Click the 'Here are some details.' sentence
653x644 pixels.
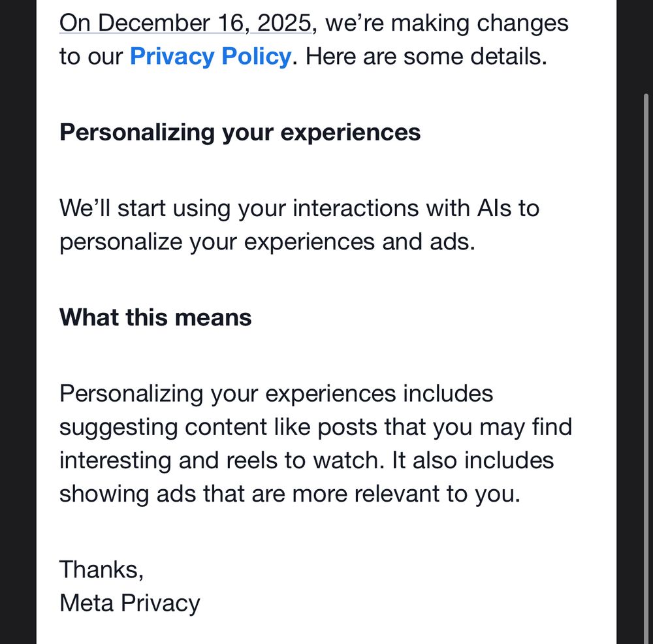coord(426,56)
